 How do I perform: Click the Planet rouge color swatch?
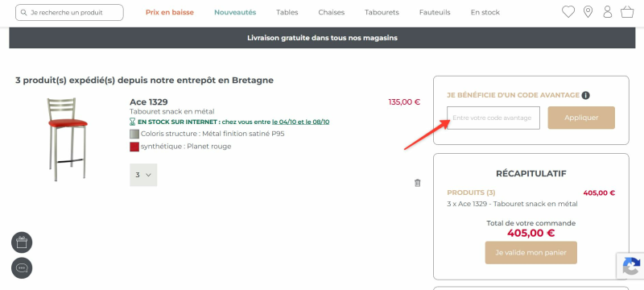134,147
